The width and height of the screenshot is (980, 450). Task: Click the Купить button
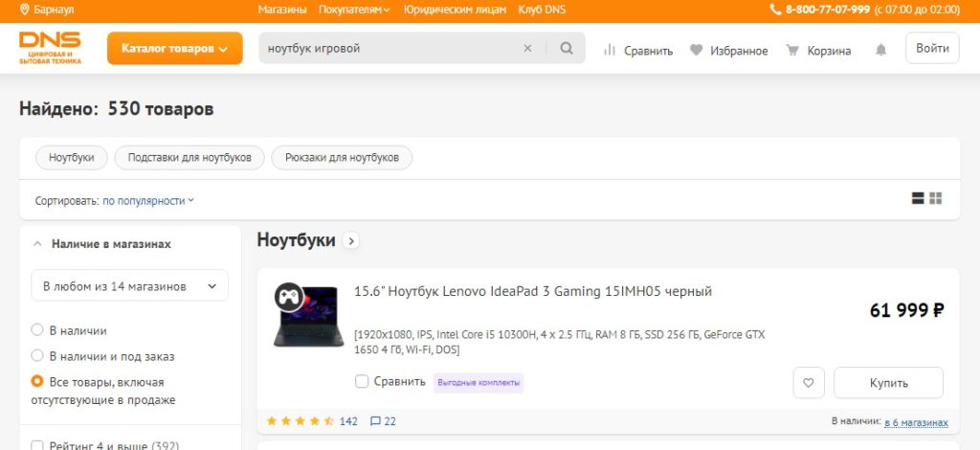tap(887, 383)
